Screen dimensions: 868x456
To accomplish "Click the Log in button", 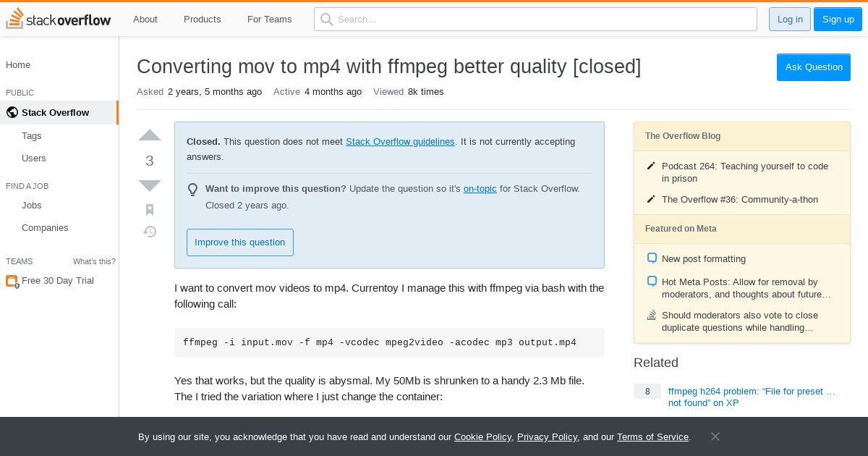I will coord(790,20).
